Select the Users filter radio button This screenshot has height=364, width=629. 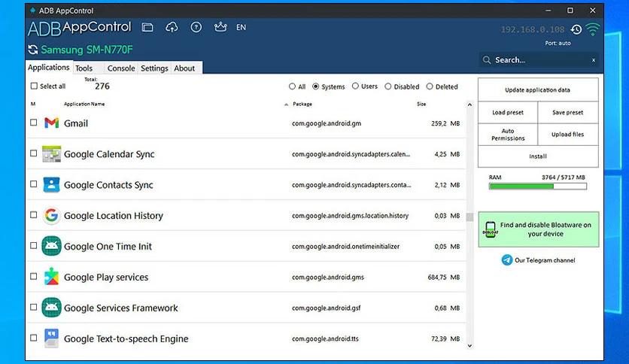(355, 86)
